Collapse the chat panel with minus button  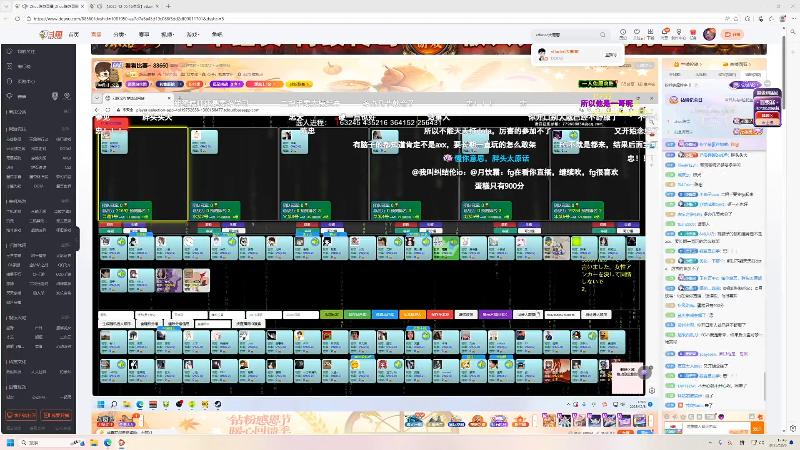pyautogui.click(x=767, y=83)
